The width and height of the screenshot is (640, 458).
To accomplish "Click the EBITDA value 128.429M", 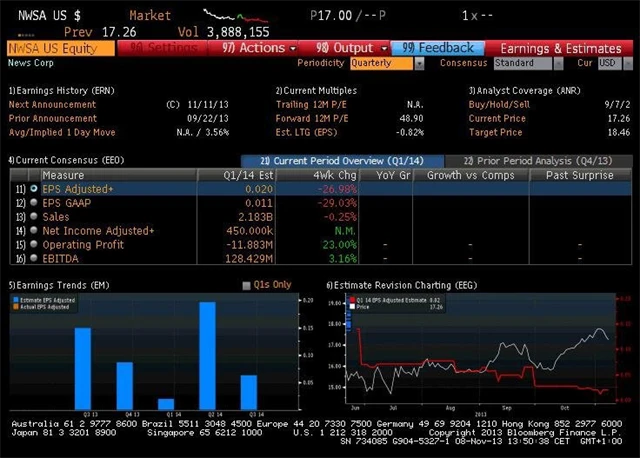I will (x=249, y=259).
